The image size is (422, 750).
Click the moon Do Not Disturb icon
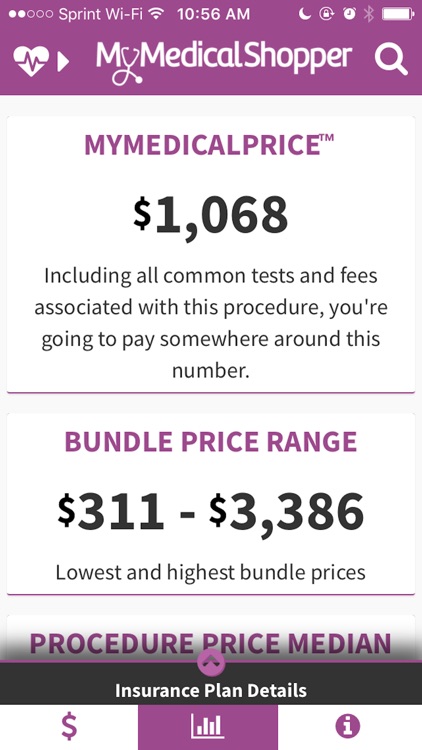click(x=305, y=14)
